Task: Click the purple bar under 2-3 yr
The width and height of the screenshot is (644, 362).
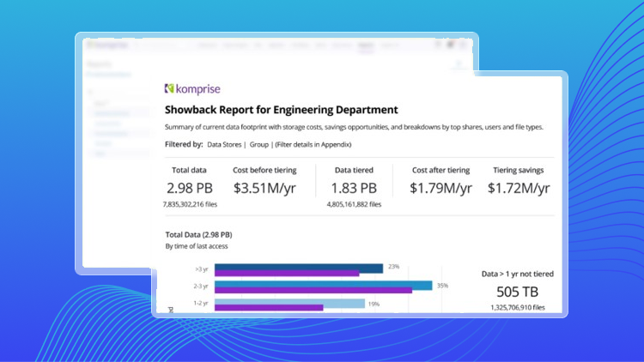Action: click(313, 291)
